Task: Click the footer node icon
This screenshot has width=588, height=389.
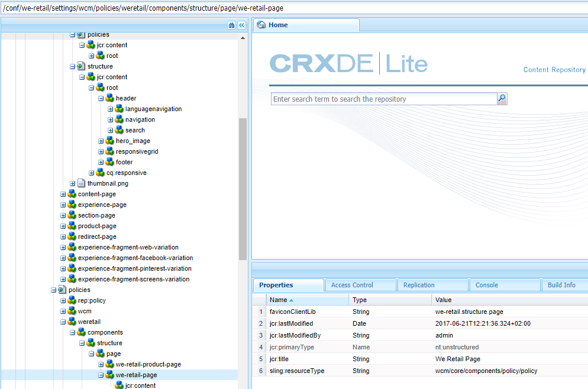Action: (x=110, y=162)
